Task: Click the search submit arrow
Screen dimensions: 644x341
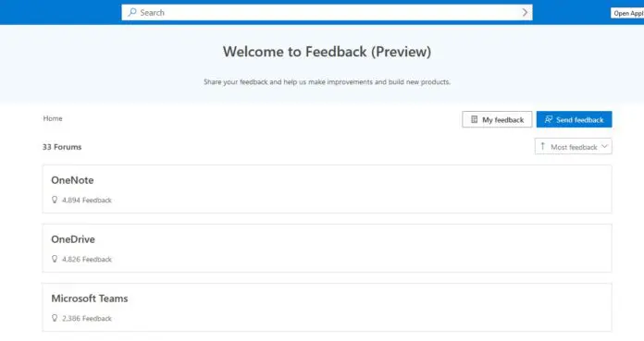Action: pos(525,12)
